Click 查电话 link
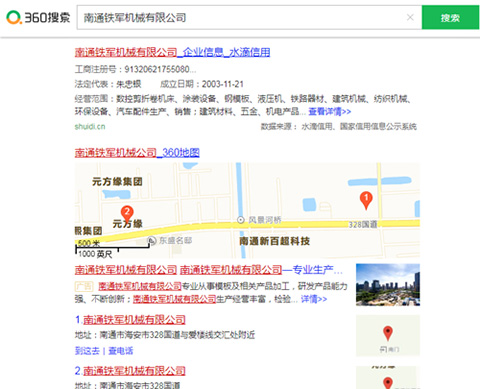Screen dimensions: 480x389 pyautogui.click(x=121, y=351)
